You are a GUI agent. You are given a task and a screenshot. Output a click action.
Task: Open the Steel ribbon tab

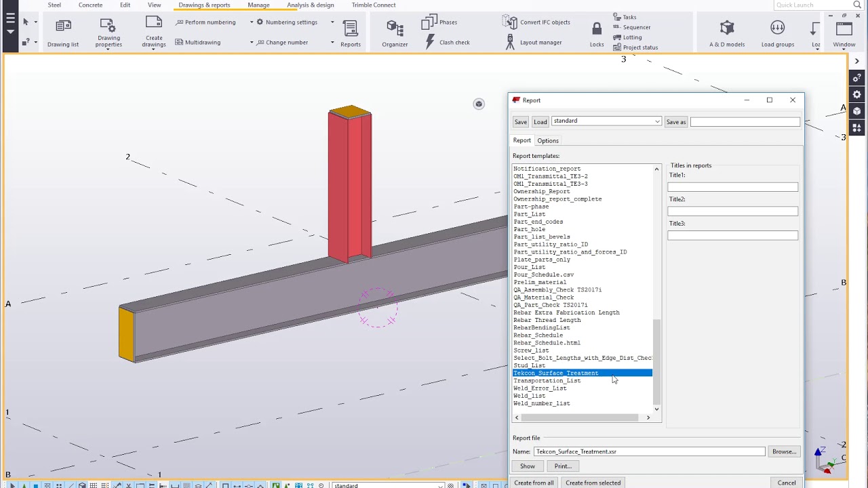point(54,5)
